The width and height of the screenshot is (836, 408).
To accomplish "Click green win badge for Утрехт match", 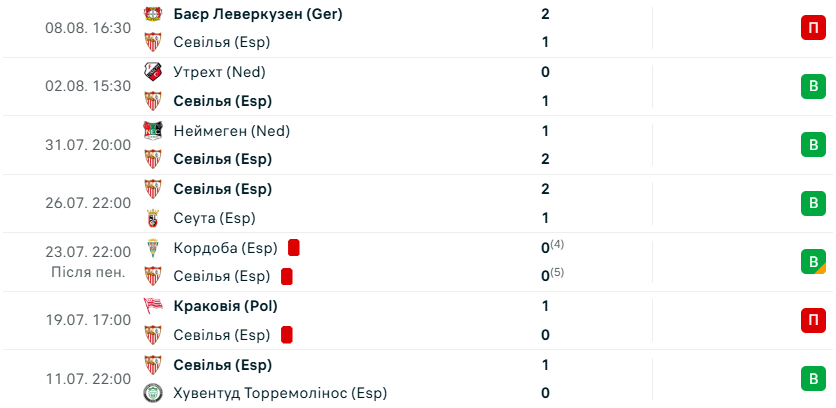I will click(x=813, y=86).
